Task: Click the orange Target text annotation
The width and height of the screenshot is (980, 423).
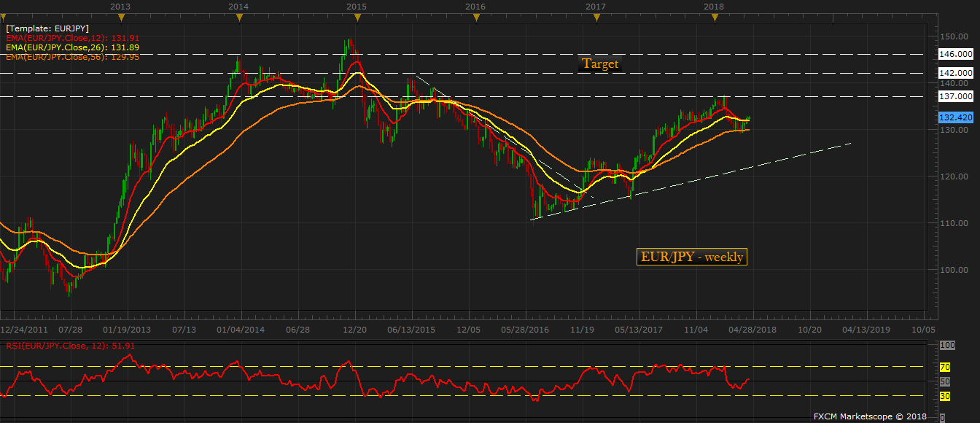Action: point(599,63)
